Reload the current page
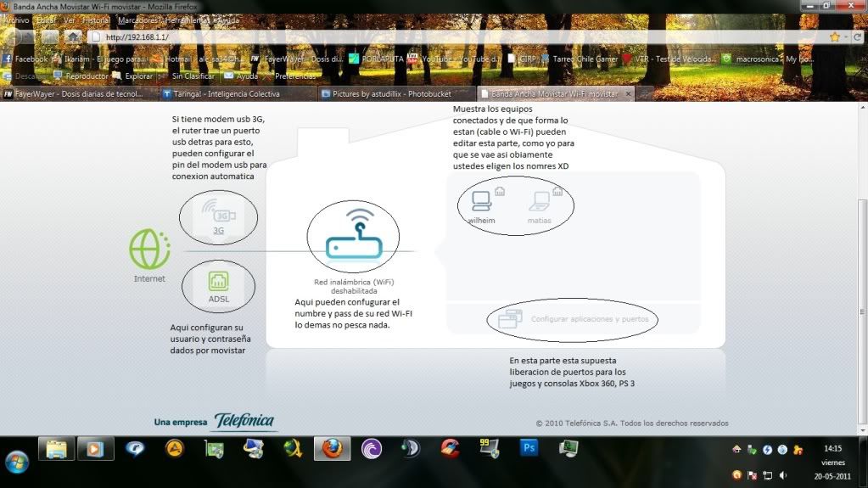Viewport: 868px width, 488px height. pos(857,37)
